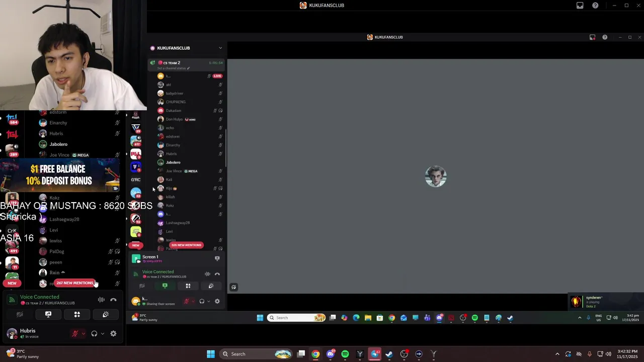Select peeen in left member list
This screenshot has height=362, width=644.
point(56,262)
